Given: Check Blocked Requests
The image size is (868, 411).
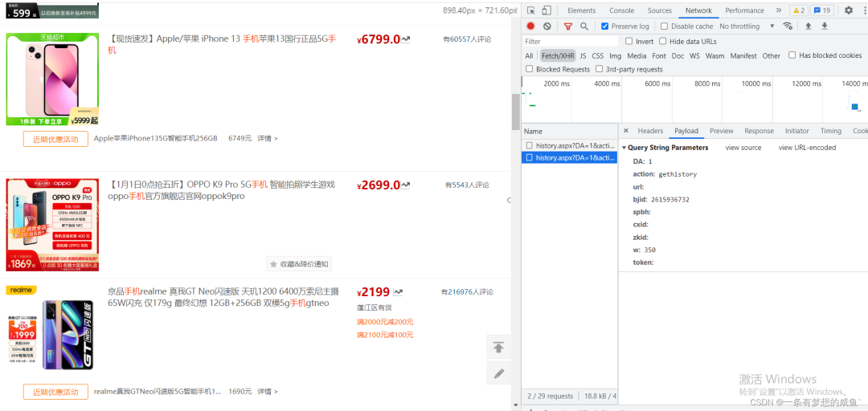Looking at the screenshot, I should [529, 69].
